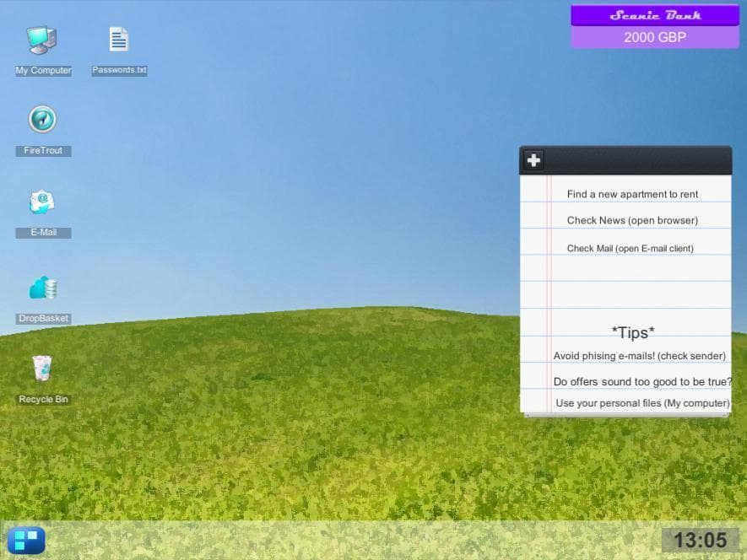Click the 'Use your personal files' tip
This screenshot has width=747, height=560.
tap(642, 403)
